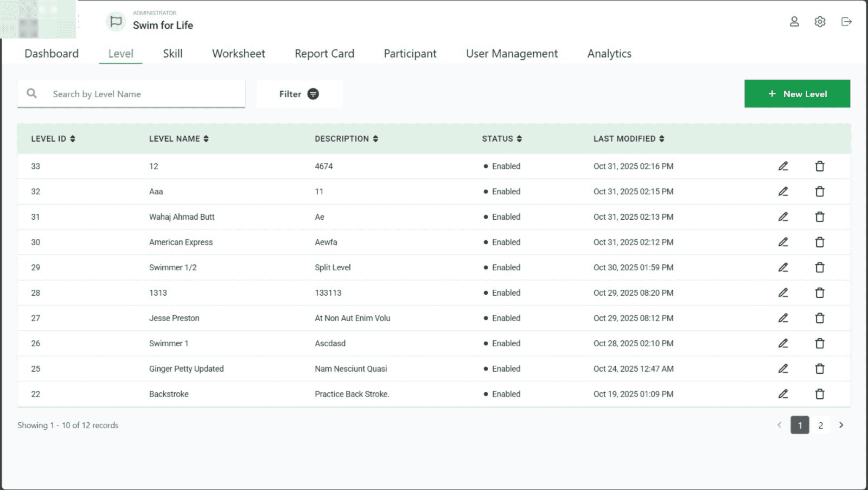Edit the Swimmer 1/2 level entry
Screen dimensions: 868x490
pos(783,267)
